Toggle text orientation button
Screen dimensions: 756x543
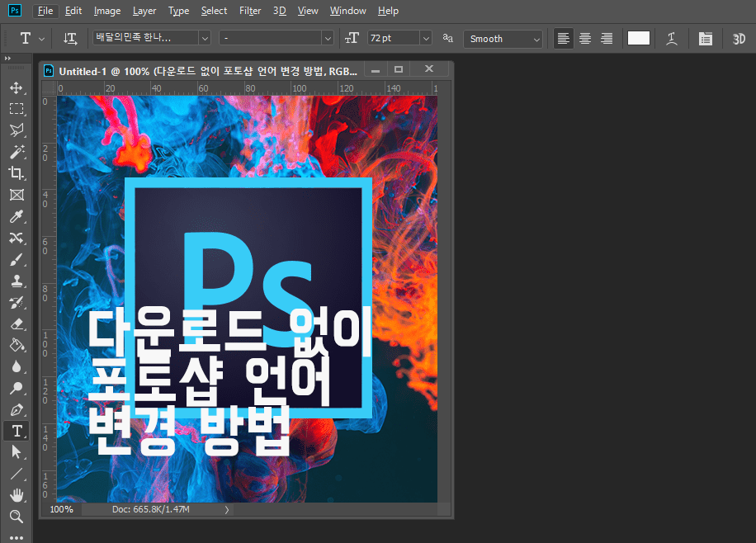pyautogui.click(x=70, y=38)
